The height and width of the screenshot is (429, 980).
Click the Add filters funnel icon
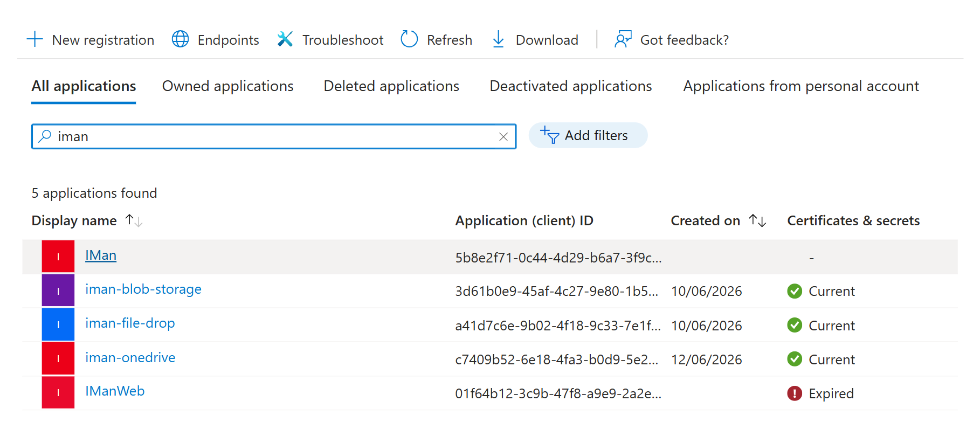point(550,135)
